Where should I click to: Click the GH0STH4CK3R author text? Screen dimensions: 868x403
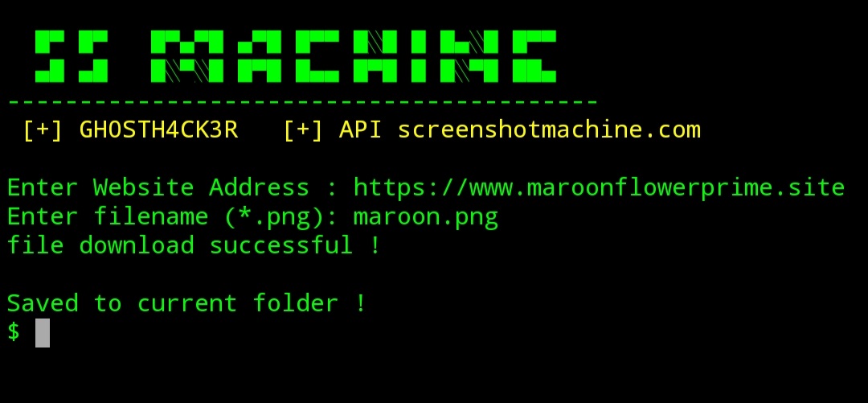point(159,130)
